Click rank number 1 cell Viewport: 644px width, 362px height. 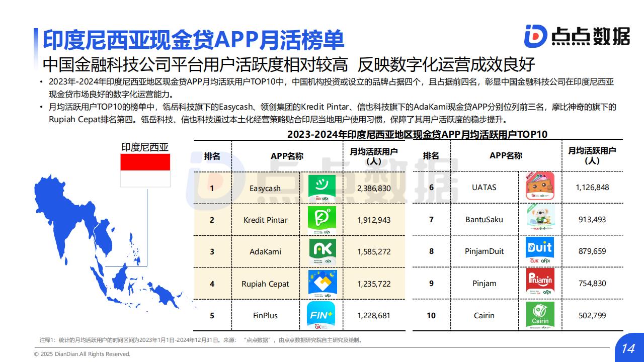click(212, 189)
